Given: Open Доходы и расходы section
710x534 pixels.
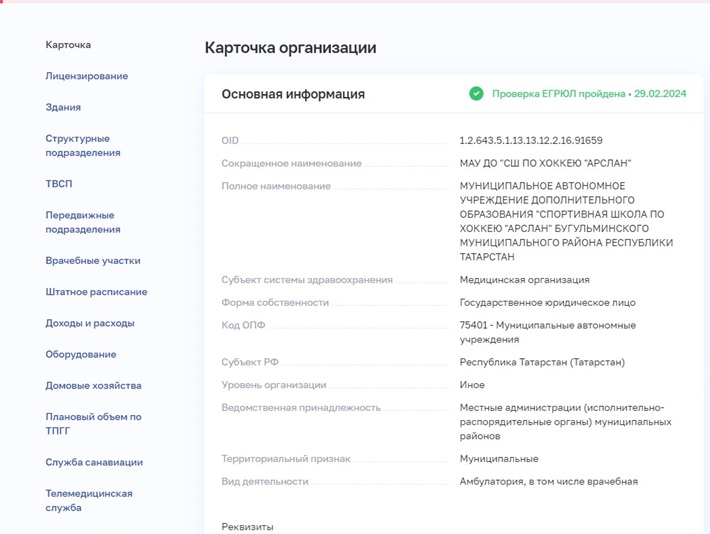Looking at the screenshot, I should (x=89, y=323).
